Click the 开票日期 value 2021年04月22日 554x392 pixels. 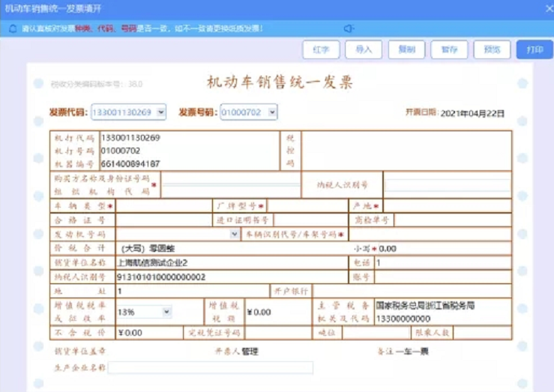[472, 113]
